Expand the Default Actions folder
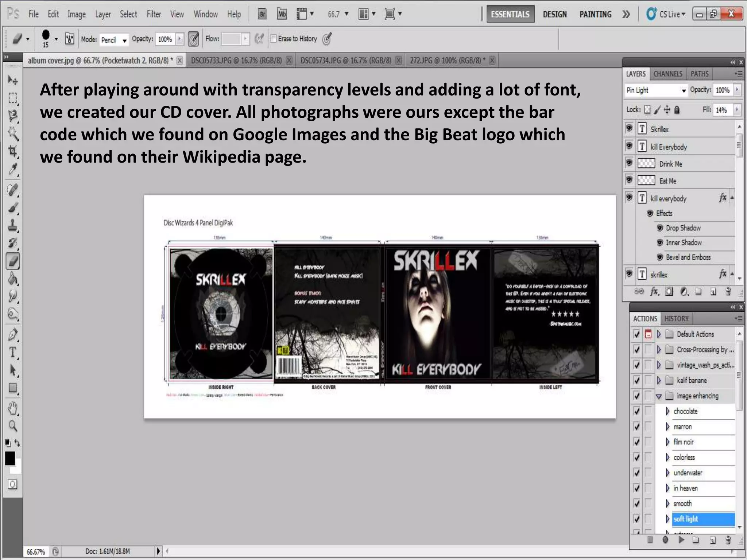Screen dimensions: 747x560 pyautogui.click(x=659, y=334)
